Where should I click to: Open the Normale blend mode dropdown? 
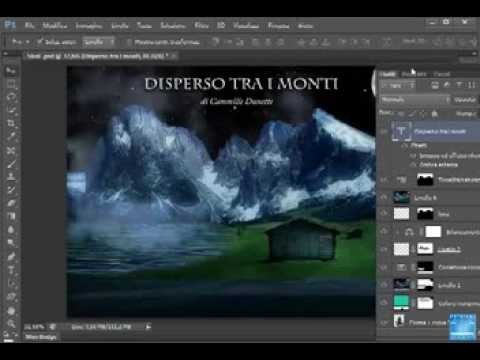pos(415,99)
